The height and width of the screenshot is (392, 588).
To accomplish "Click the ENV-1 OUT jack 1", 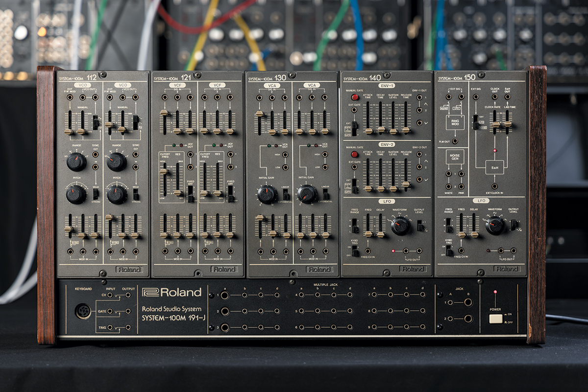I will pyautogui.click(x=419, y=98).
